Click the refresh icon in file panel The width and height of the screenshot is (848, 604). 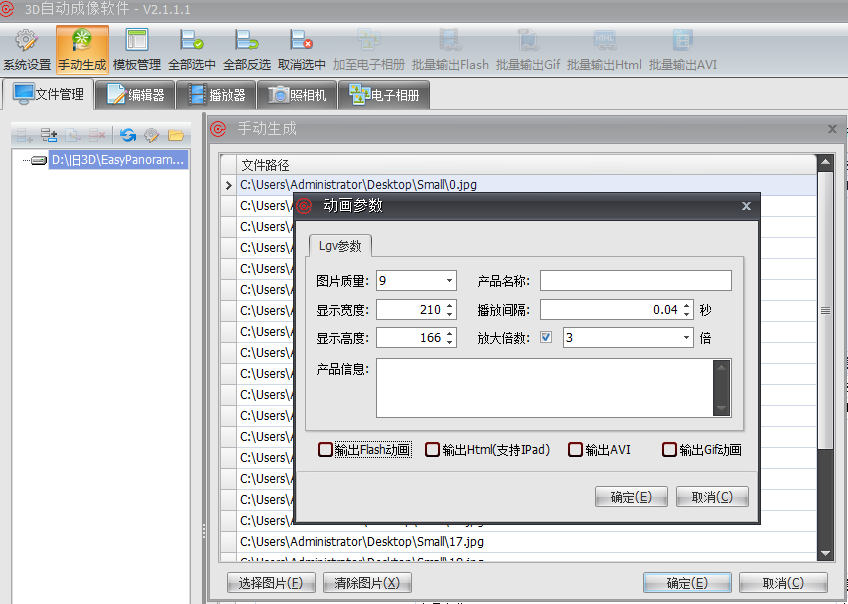tap(128, 135)
